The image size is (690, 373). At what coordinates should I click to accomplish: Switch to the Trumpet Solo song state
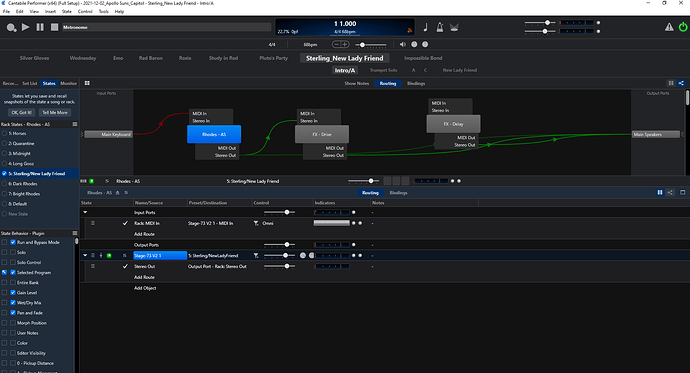coord(383,70)
